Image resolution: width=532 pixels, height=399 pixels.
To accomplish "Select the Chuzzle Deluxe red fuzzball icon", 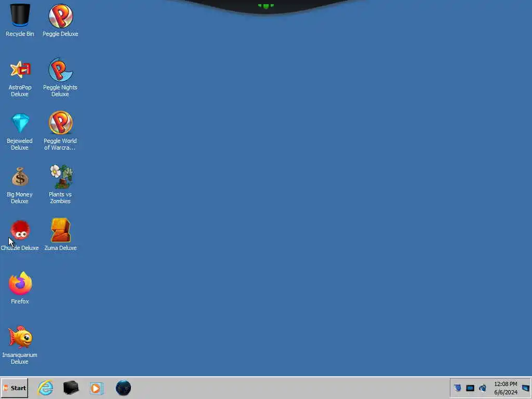I will [20, 230].
